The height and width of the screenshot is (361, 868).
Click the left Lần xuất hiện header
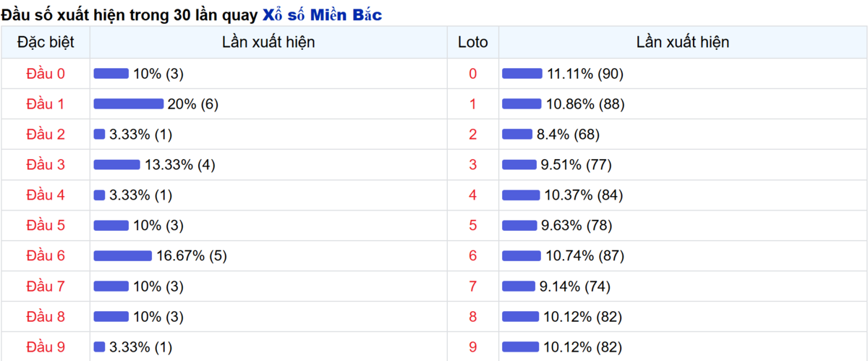click(268, 43)
